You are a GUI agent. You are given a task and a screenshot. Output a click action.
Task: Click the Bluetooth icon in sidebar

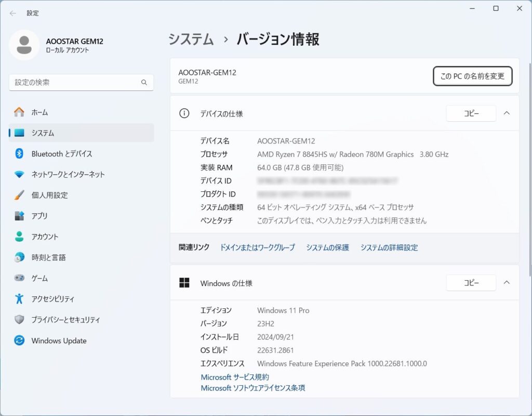point(19,153)
